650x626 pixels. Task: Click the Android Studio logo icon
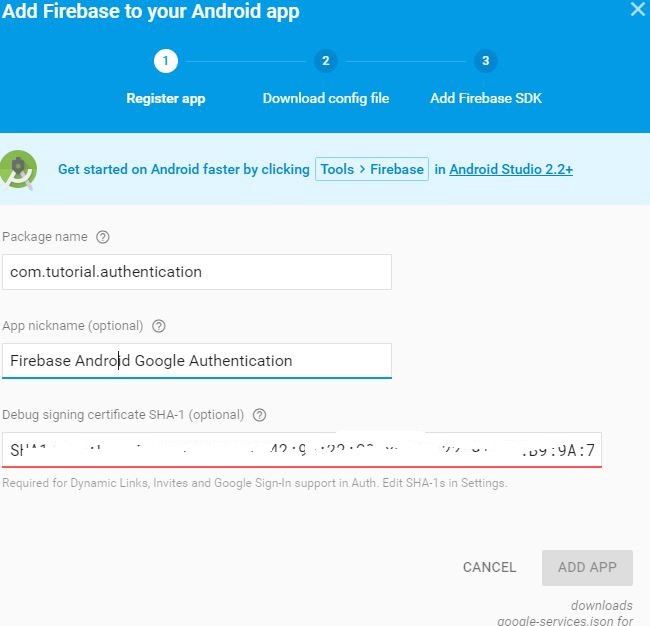coord(18,169)
